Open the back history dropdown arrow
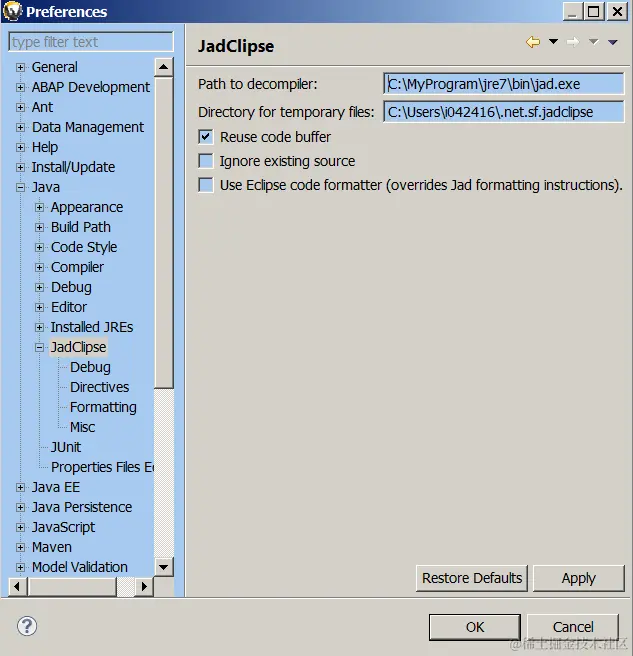 pyautogui.click(x=553, y=41)
